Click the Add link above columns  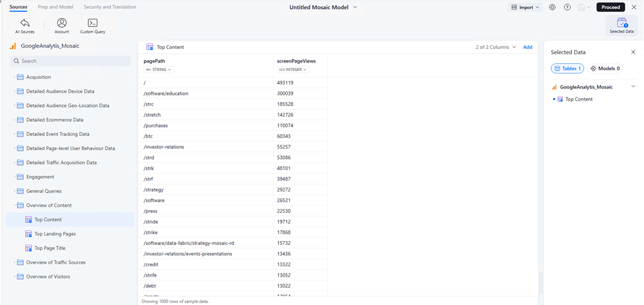tap(527, 47)
